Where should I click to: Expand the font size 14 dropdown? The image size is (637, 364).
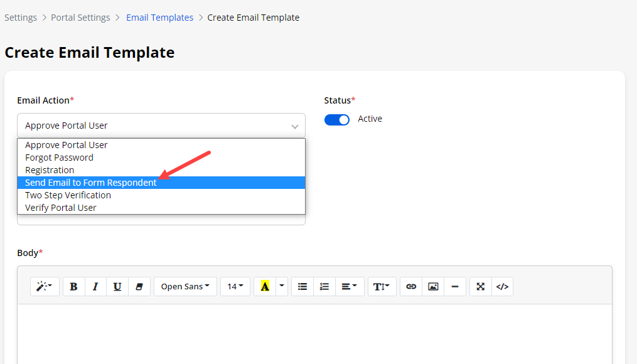click(x=235, y=286)
